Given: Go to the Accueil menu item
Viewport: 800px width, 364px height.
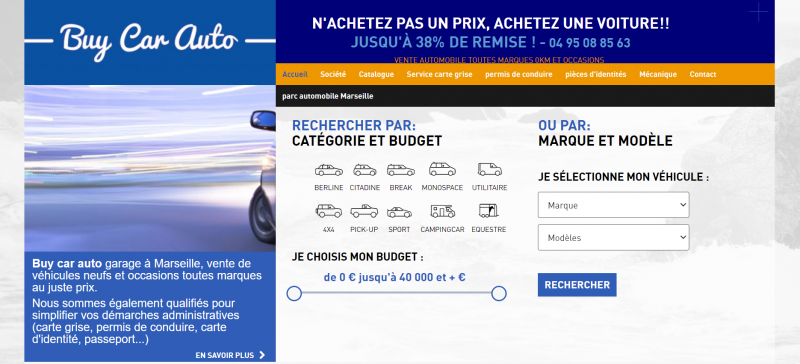Looking at the screenshot, I should tap(295, 74).
